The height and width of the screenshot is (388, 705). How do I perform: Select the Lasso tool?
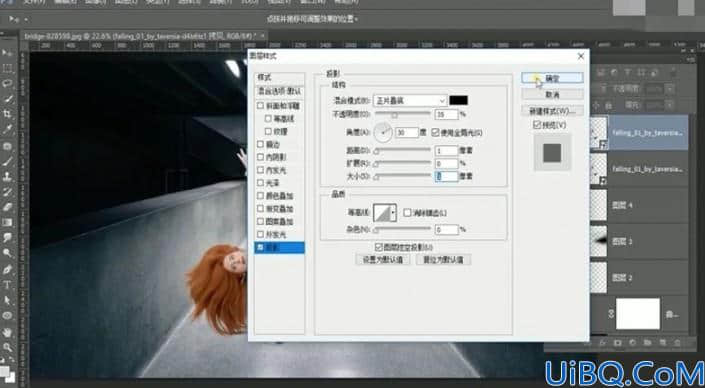pos(7,84)
